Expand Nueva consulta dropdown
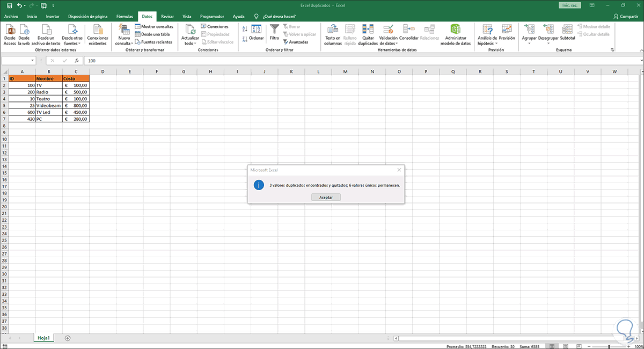This screenshot has height=349, width=644. pos(131,43)
